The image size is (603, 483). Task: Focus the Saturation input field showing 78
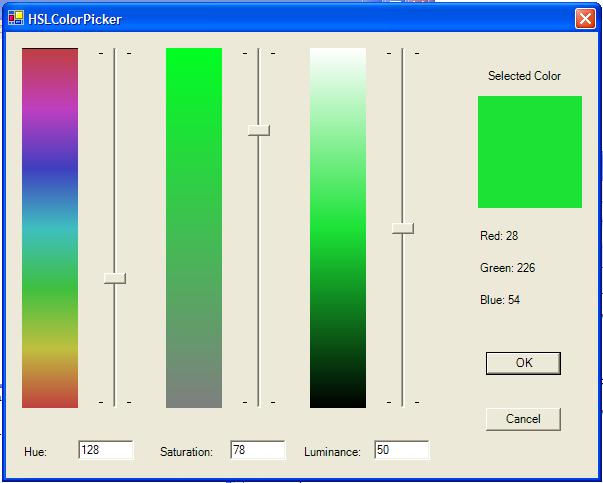(x=258, y=450)
